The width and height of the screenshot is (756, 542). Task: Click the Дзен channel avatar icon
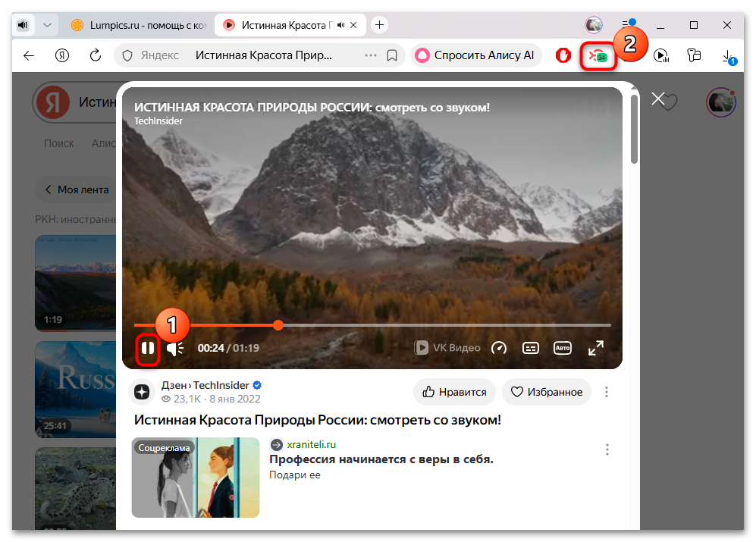click(x=142, y=392)
